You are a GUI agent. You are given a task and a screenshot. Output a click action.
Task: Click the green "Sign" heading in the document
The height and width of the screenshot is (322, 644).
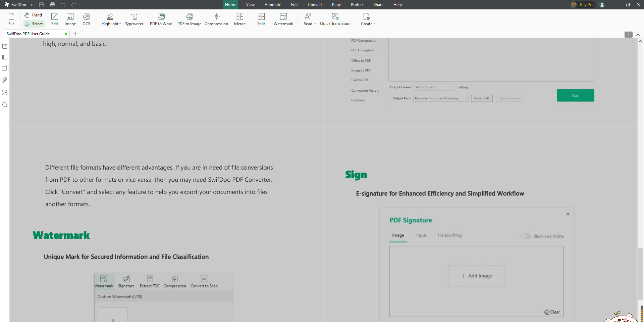click(356, 175)
